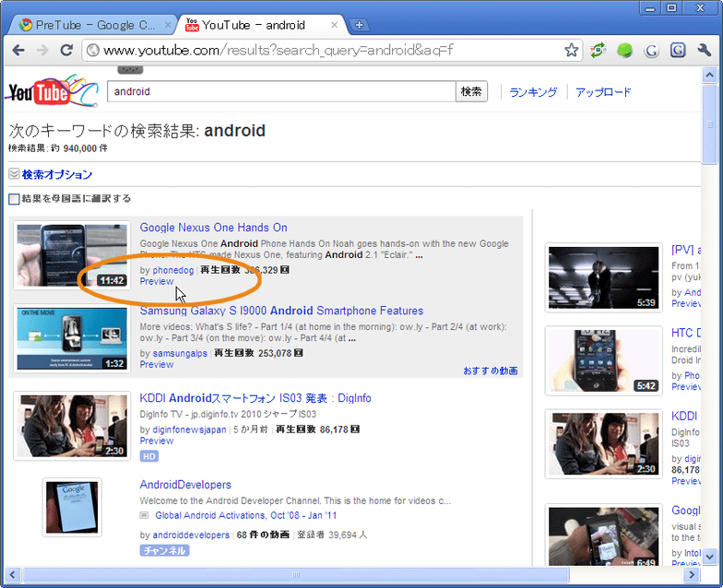Image resolution: width=723 pixels, height=588 pixels.
Task: Click the HD badge under KDDI video
Action: [x=149, y=457]
